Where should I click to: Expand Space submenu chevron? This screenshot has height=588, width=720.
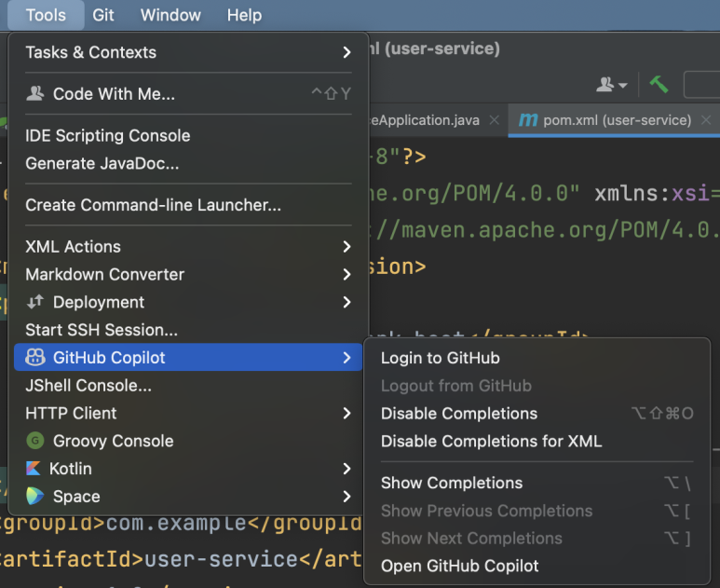click(346, 496)
